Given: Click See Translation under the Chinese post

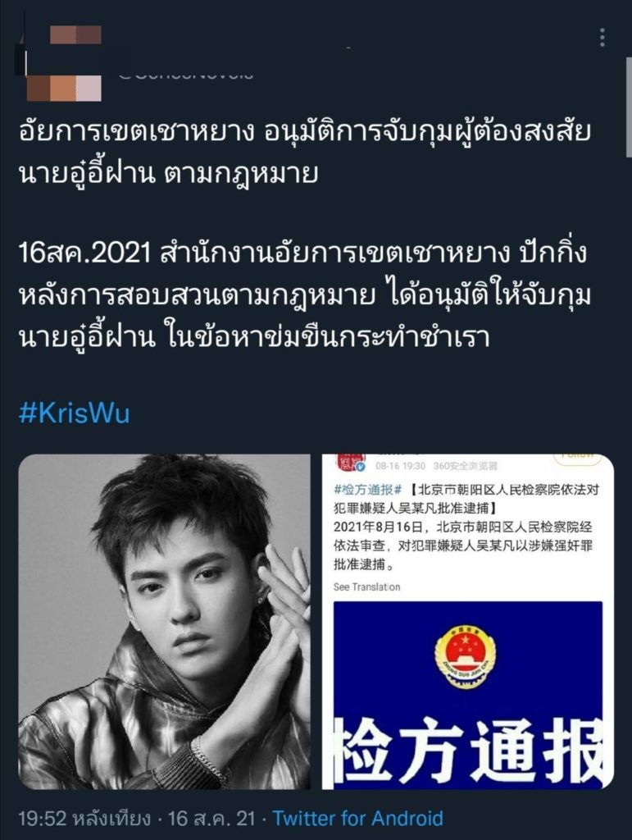Looking at the screenshot, I should tap(366, 587).
